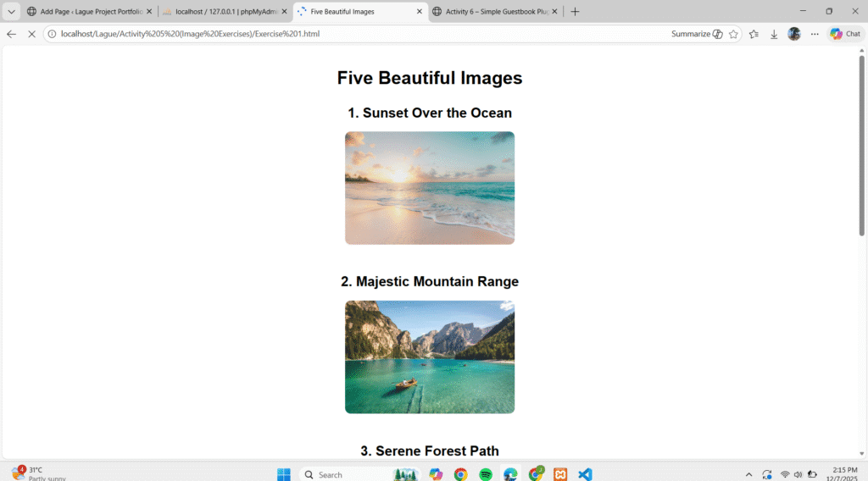Image resolution: width=868 pixels, height=481 pixels.
Task: Add this page to favorites
Action: coord(733,34)
